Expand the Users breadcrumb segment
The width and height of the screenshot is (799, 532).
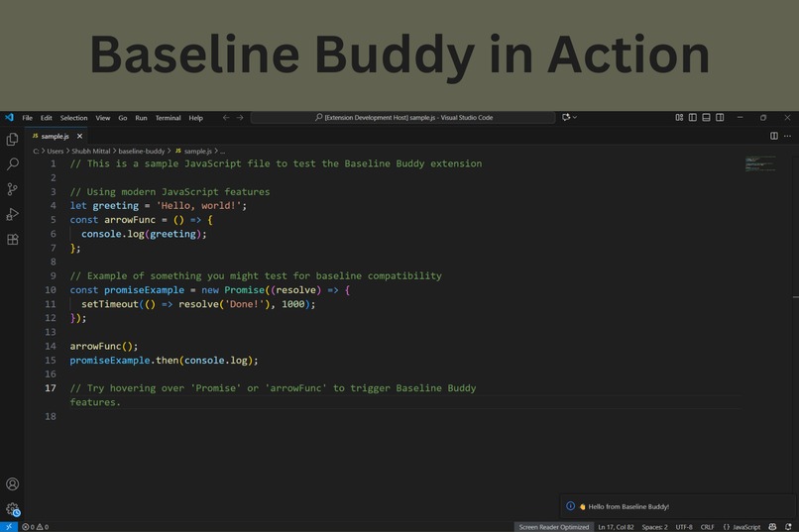pyautogui.click(x=56, y=152)
